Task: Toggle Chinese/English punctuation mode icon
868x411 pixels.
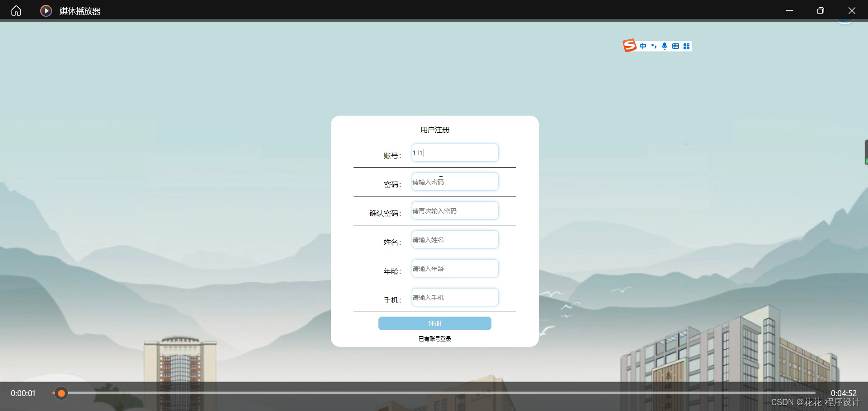Action: pos(654,46)
